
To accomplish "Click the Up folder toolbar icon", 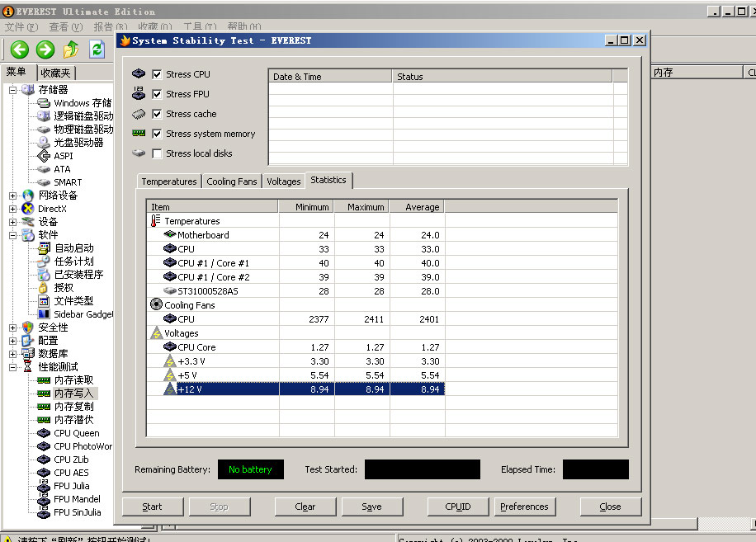I will 71,49.
